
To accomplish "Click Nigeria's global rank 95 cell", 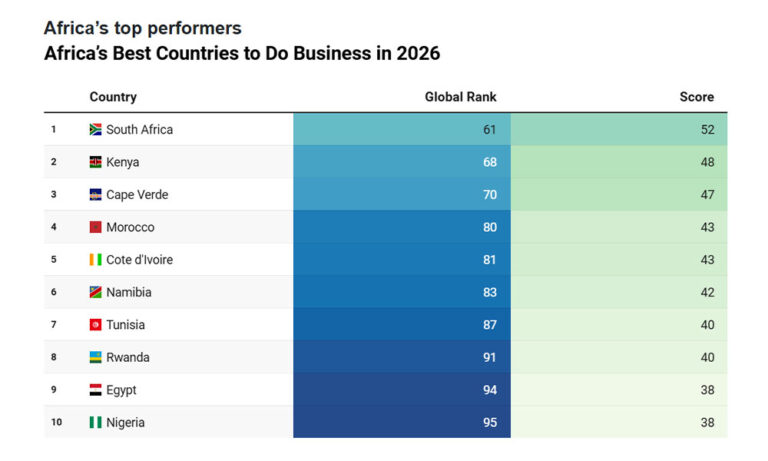I will click(402, 422).
